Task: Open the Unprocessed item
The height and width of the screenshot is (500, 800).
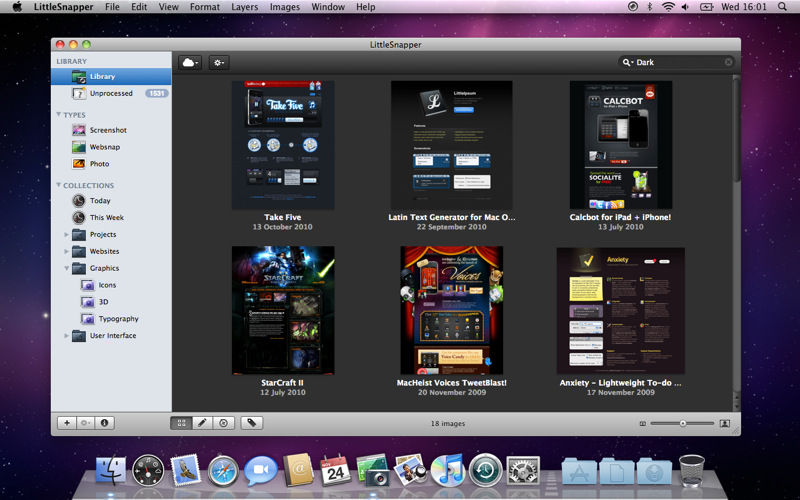Action: point(111,93)
